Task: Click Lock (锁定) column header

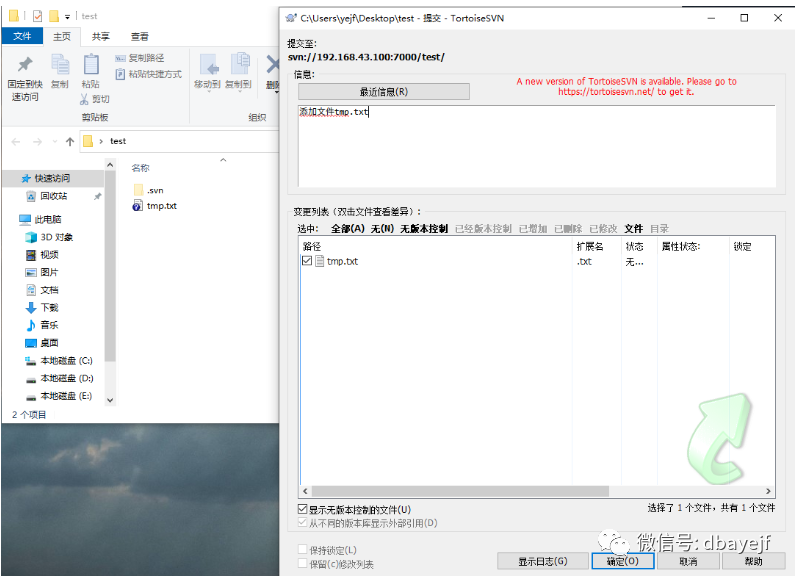Action: pyautogui.click(x=742, y=247)
